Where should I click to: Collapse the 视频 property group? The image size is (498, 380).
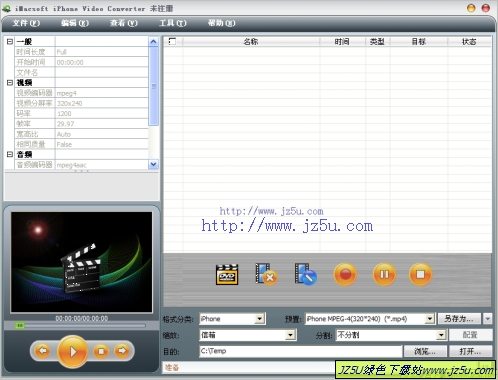[x=10, y=82]
